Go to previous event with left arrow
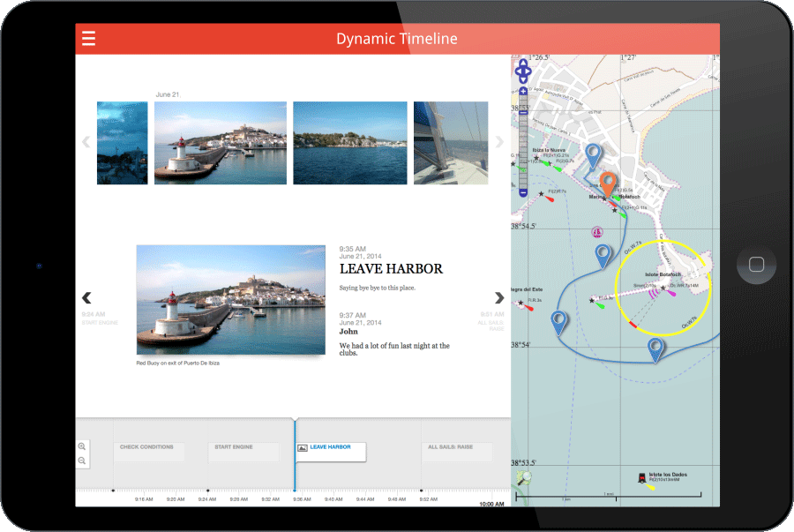The image size is (794, 532). point(86,297)
